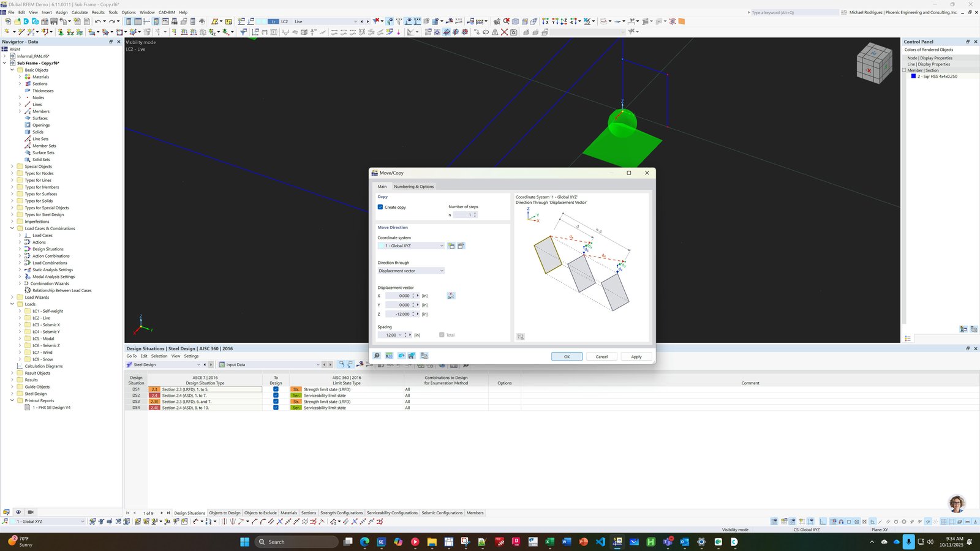Click the pick displacement vector graphically icon
The height and width of the screenshot is (551, 980).
coord(451,296)
